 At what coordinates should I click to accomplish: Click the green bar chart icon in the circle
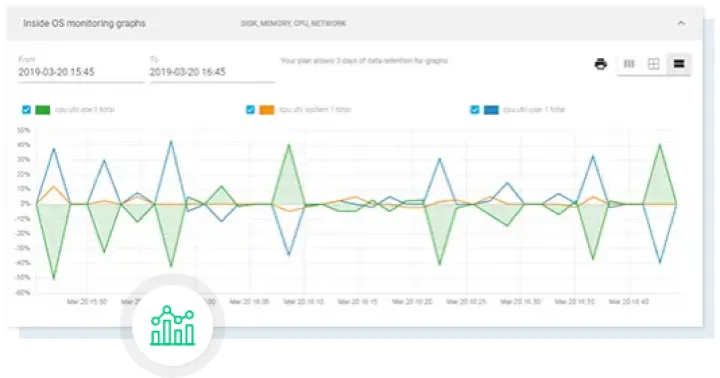pos(173,325)
